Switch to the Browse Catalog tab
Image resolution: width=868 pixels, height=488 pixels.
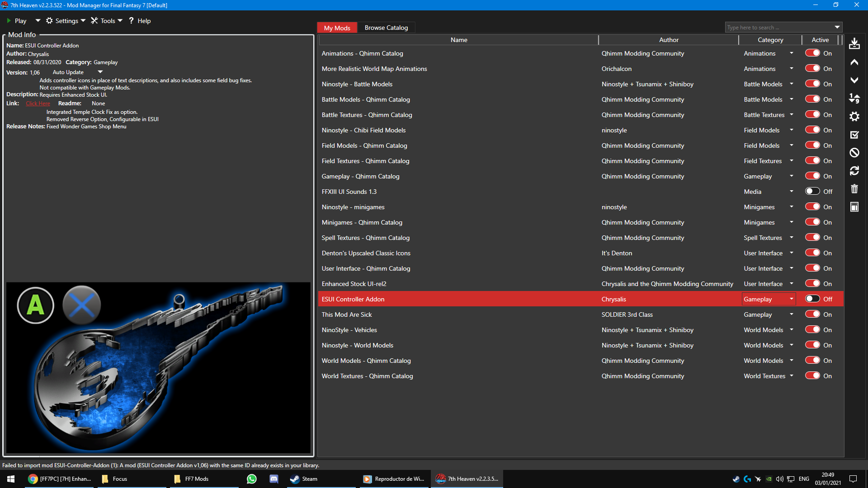[x=386, y=28]
